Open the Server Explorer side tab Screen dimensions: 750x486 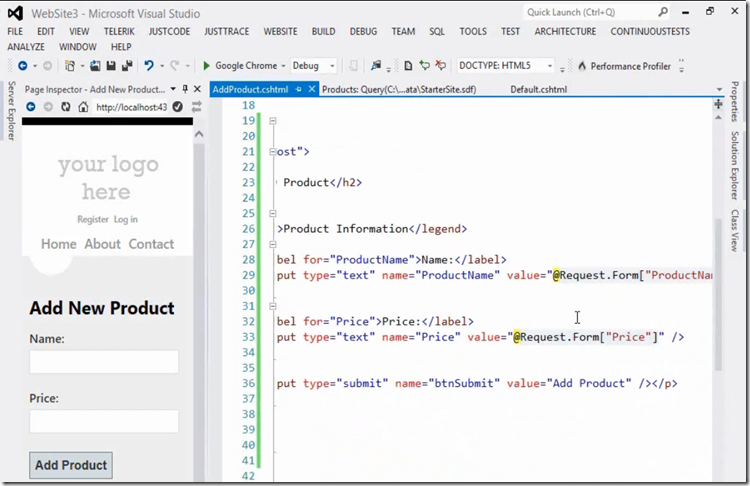pos(12,110)
